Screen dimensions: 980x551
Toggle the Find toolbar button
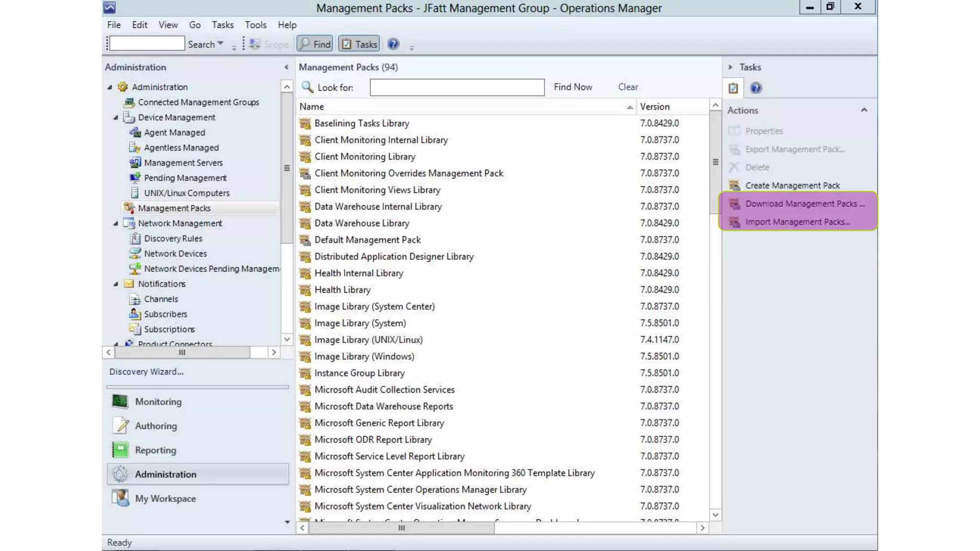click(x=315, y=44)
